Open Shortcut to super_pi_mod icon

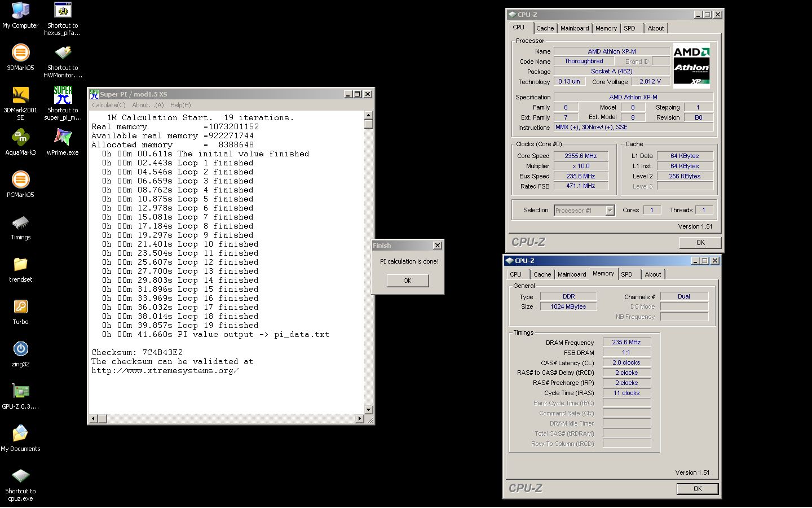coord(63,103)
